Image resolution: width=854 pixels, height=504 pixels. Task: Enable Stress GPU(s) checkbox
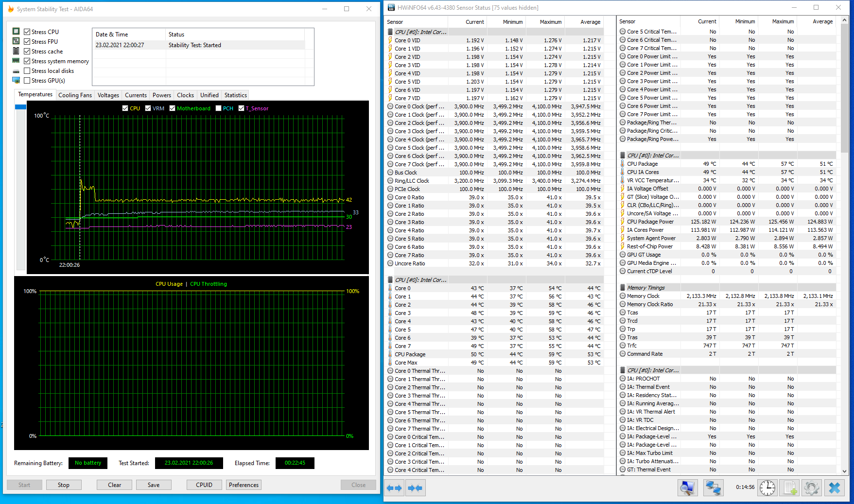(x=27, y=80)
